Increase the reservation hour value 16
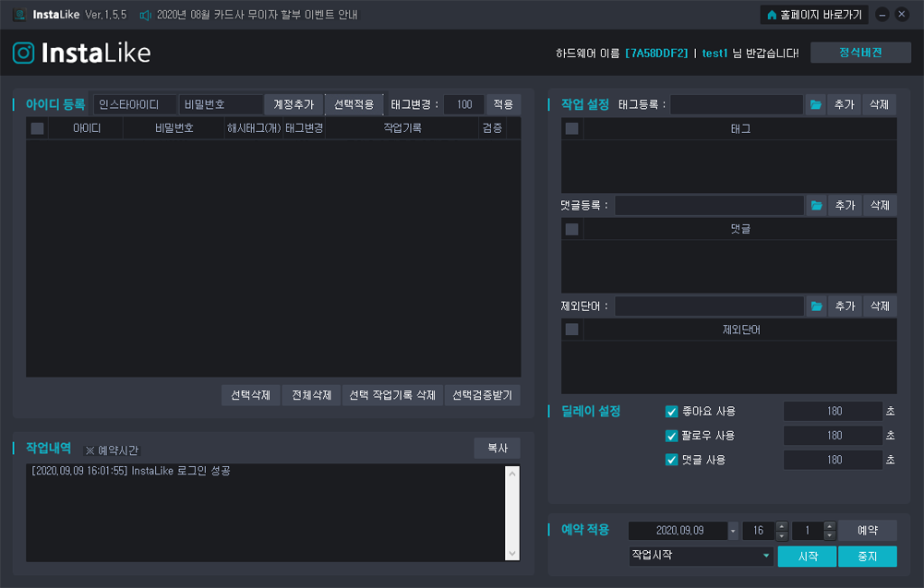This screenshot has width=924, height=588. coord(782,525)
